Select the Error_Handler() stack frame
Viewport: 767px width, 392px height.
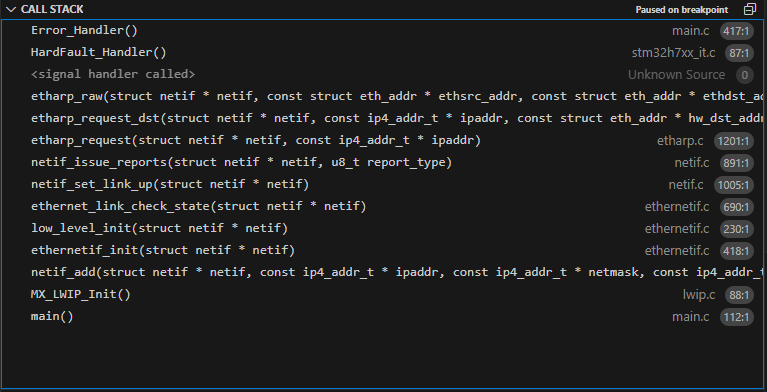pos(384,30)
